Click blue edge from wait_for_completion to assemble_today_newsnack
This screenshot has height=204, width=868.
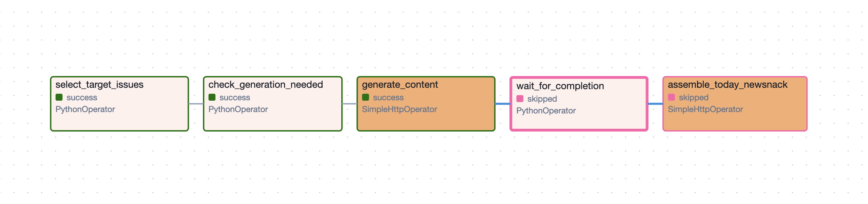pos(656,104)
